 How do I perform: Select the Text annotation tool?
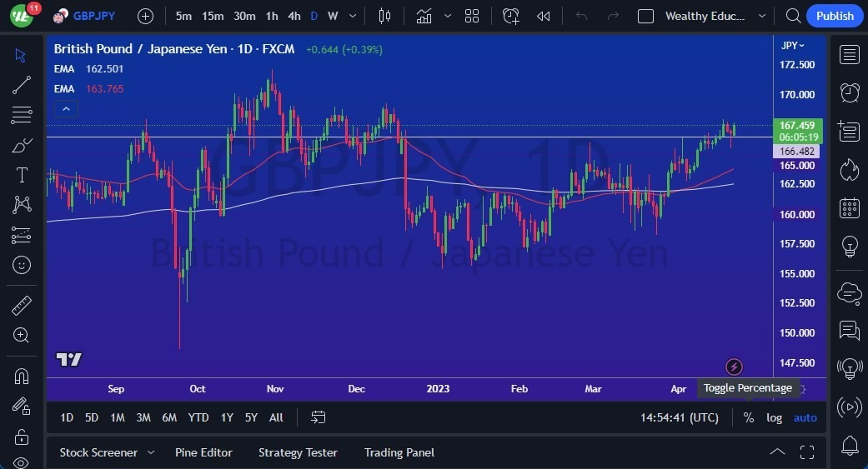(21, 175)
